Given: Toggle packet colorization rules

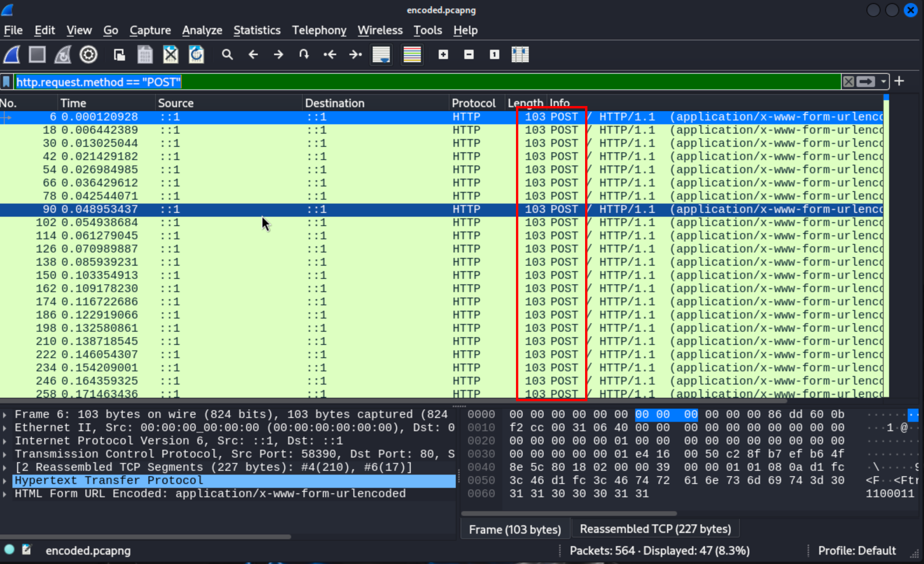Looking at the screenshot, I should 412,54.
